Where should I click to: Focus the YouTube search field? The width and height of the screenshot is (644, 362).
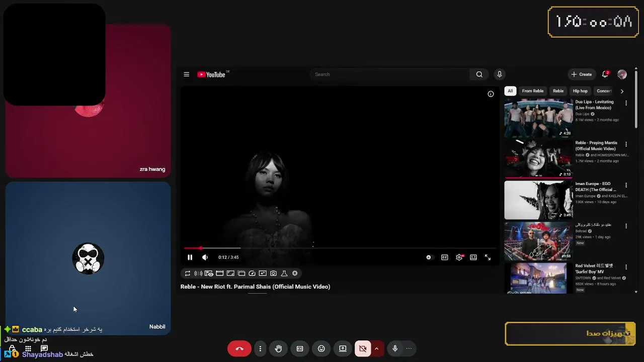(390, 74)
